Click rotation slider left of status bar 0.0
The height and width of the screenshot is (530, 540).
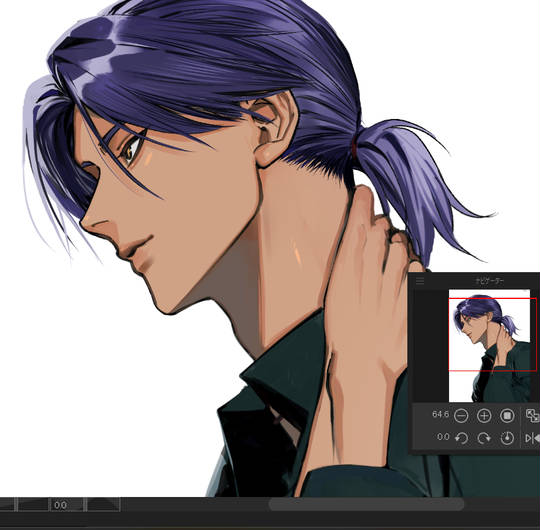coord(33,505)
